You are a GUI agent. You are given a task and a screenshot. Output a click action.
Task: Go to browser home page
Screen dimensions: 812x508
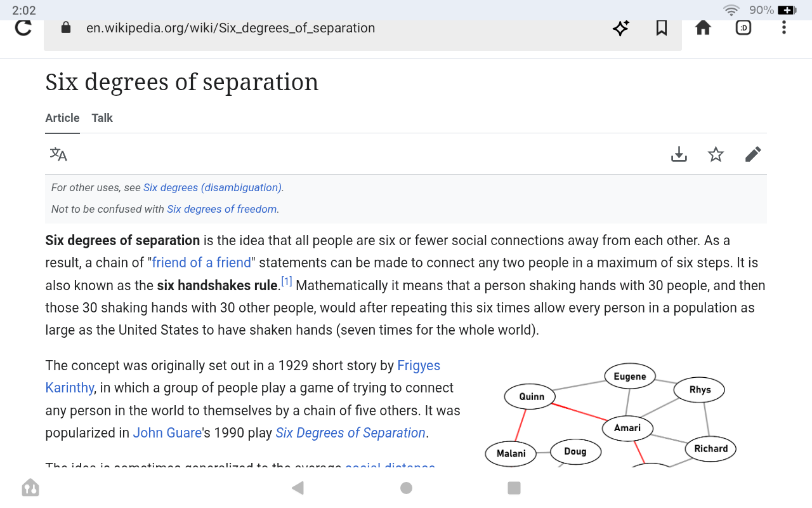[703, 28]
